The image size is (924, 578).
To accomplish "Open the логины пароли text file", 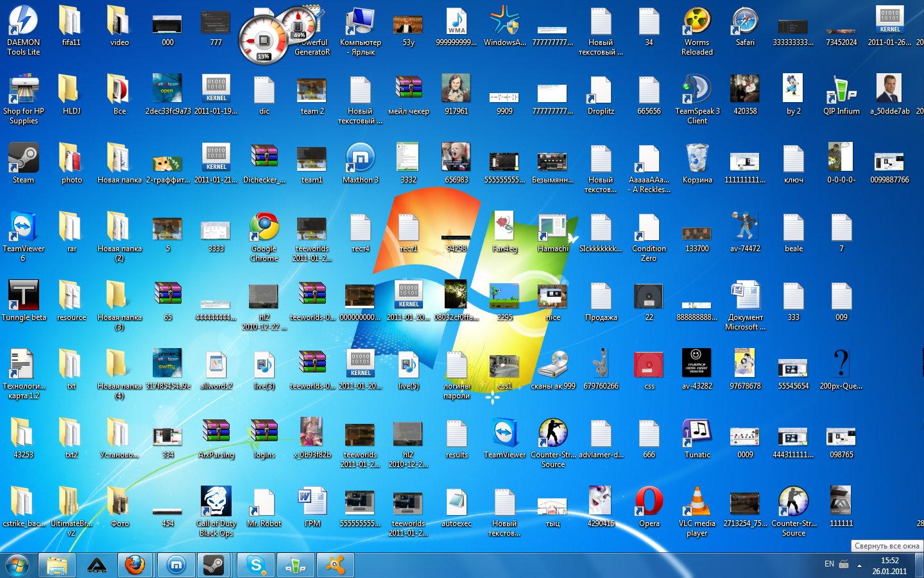I will coord(457,374).
